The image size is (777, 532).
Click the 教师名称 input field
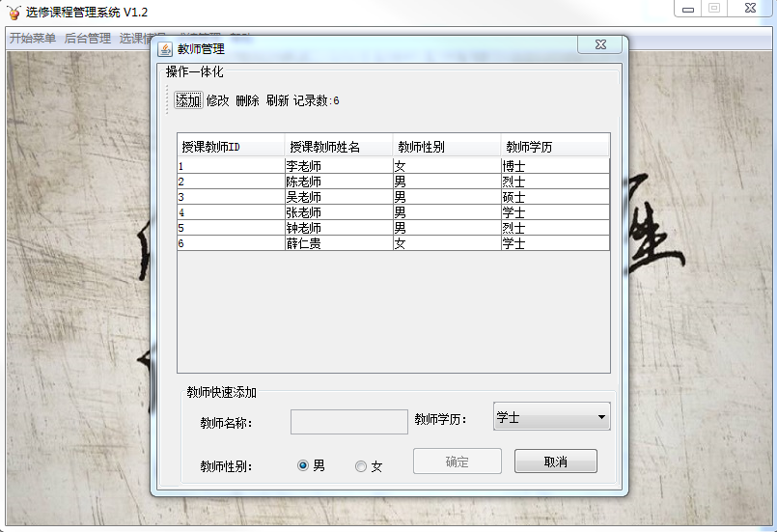click(348, 422)
